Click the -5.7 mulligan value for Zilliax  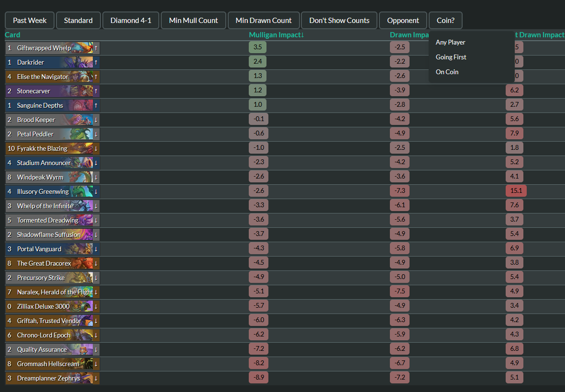(259, 305)
